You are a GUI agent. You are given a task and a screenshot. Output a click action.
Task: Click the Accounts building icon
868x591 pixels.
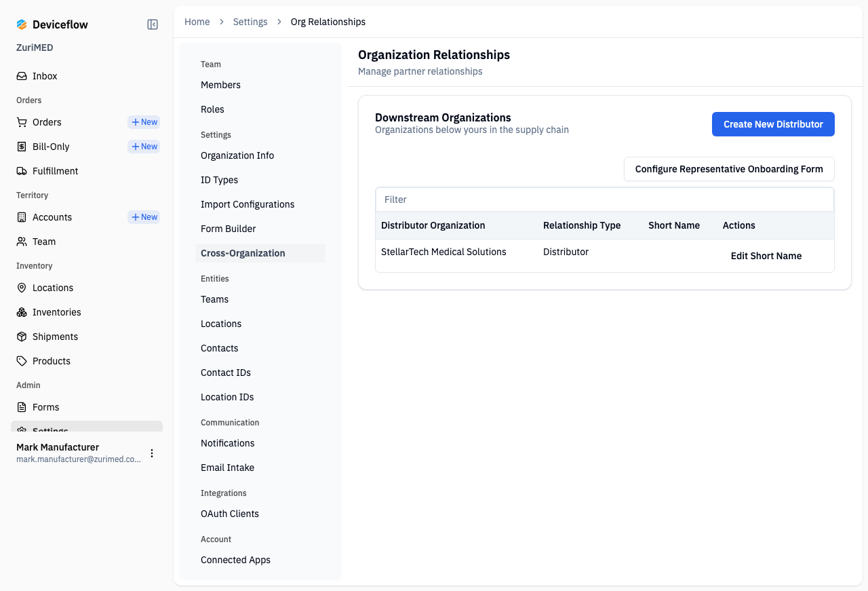(22, 217)
